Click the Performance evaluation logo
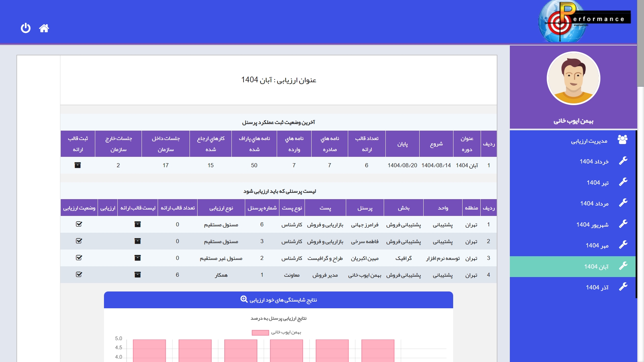Screen dimensions: 644x362 [584, 21]
